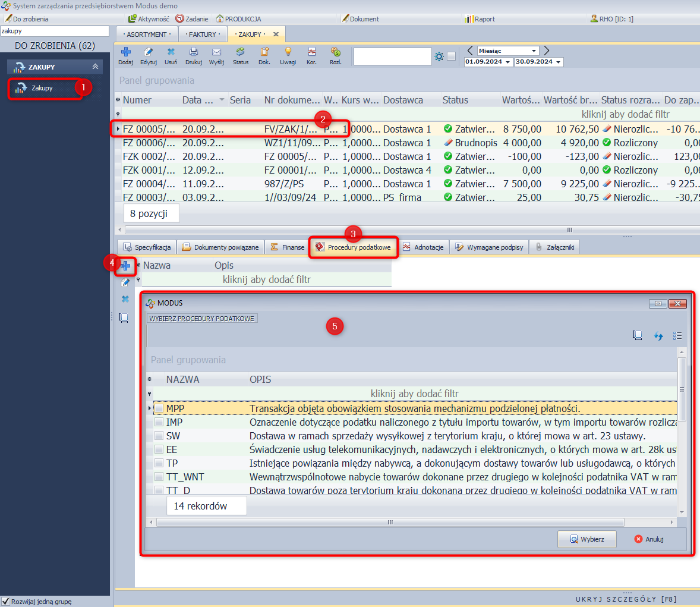
Task: Click the Drukuj printer icon
Action: click(193, 52)
